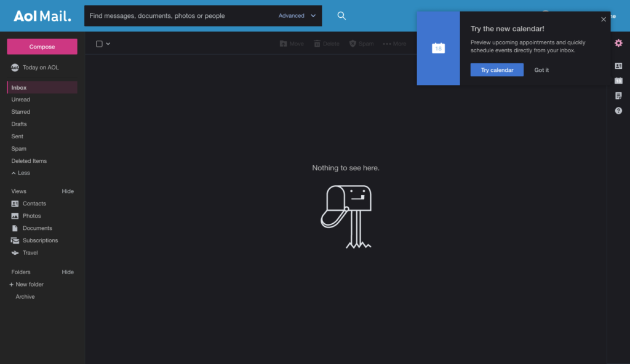Select all messages with the checkbox
The image size is (630, 364).
pos(98,44)
